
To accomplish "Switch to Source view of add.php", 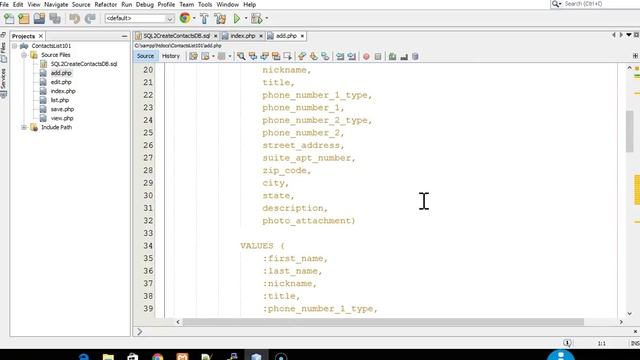I will (145, 56).
